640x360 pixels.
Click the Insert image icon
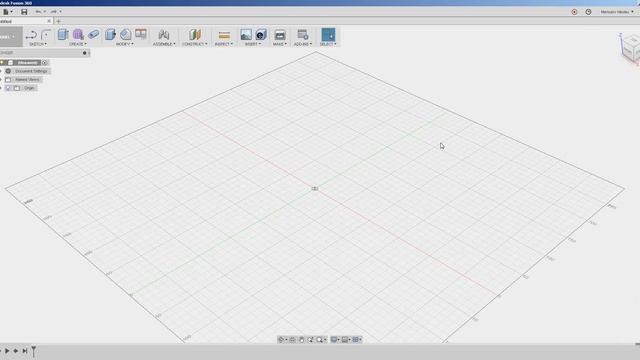(246, 35)
